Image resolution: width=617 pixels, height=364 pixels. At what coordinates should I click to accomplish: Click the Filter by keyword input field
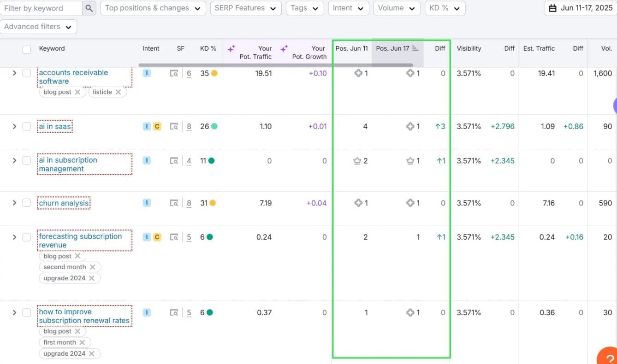coord(41,8)
